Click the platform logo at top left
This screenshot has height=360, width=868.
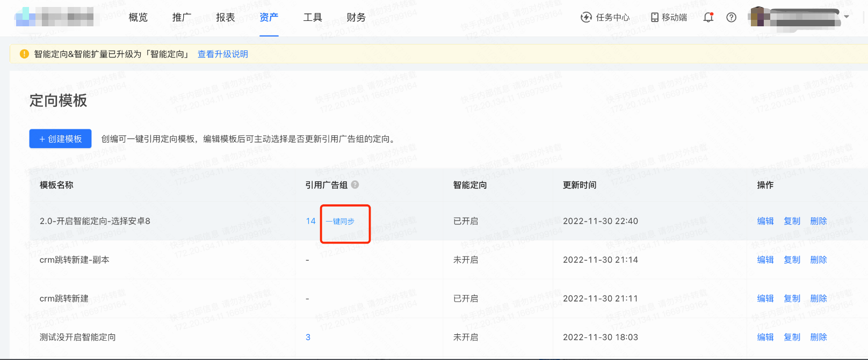54,17
